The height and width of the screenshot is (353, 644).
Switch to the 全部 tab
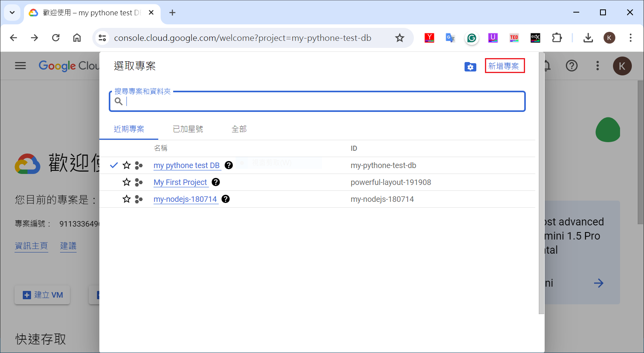(x=239, y=129)
